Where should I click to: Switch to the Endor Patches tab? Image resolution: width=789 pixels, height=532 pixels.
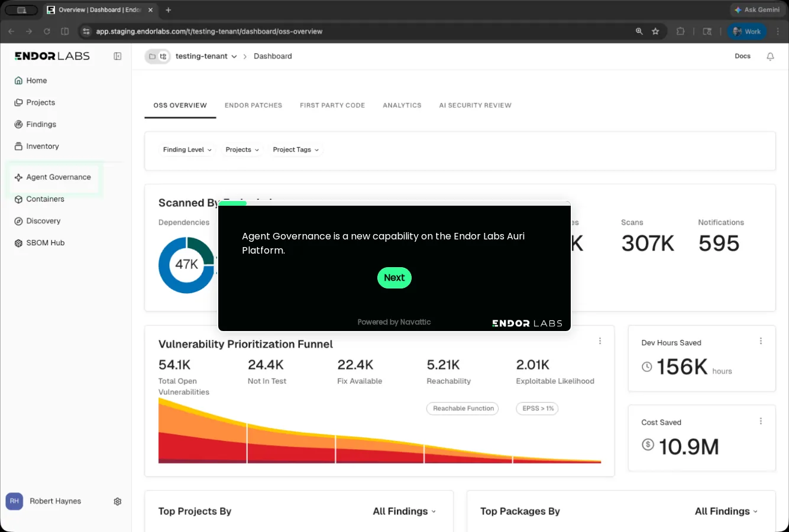click(253, 105)
